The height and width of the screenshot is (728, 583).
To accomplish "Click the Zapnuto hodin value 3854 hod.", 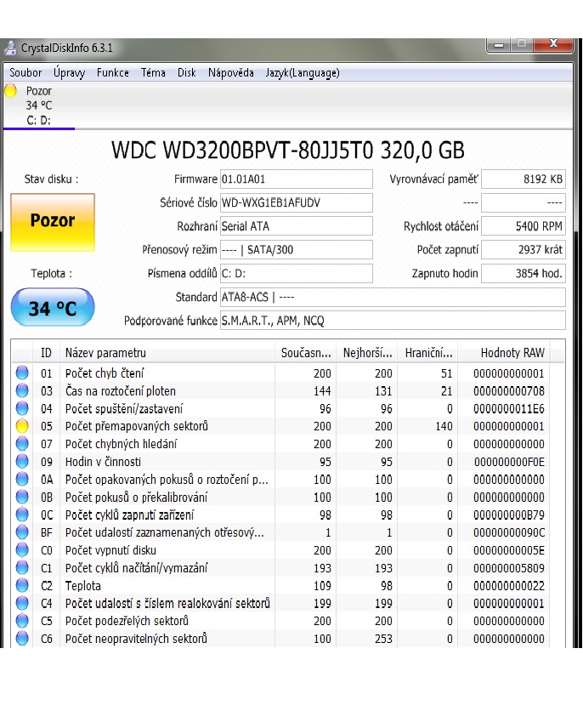I will (524, 274).
